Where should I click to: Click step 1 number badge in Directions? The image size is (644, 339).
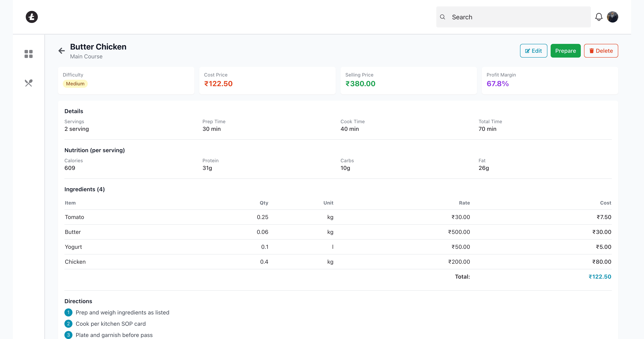tap(68, 312)
